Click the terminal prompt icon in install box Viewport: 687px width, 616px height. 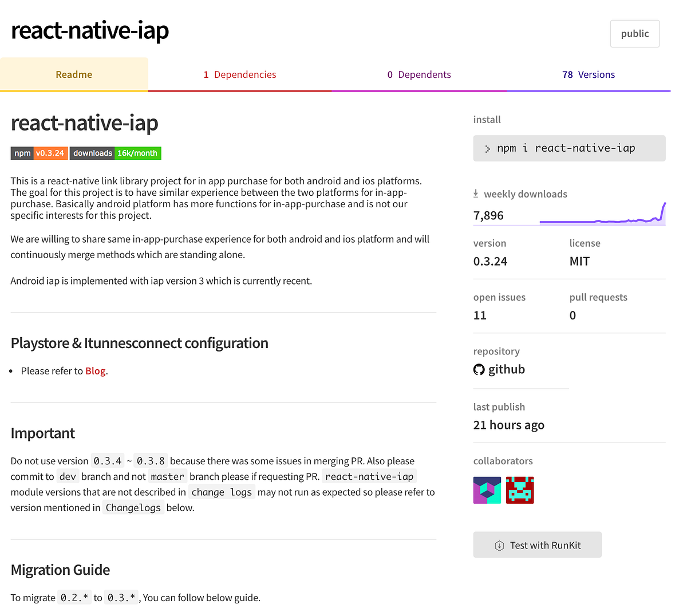(487, 148)
